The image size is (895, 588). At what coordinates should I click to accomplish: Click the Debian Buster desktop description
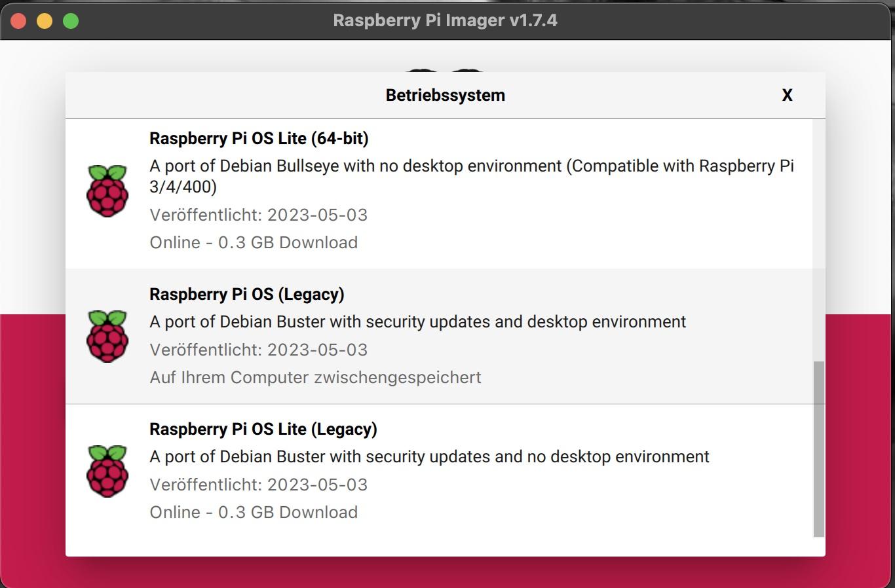pyautogui.click(x=417, y=322)
